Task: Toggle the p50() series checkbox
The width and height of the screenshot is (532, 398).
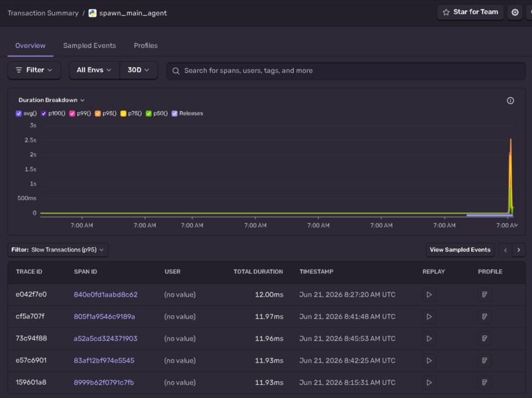Action: pyautogui.click(x=149, y=113)
